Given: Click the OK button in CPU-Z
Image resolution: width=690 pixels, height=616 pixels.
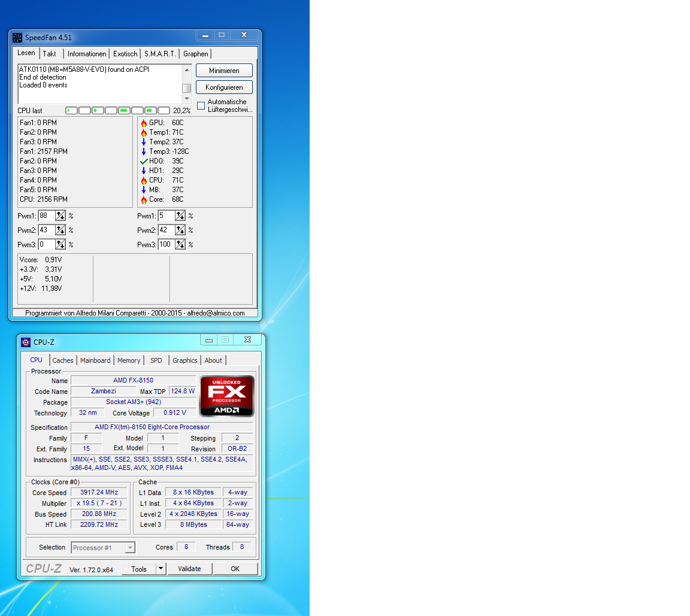Looking at the screenshot, I should (235, 569).
